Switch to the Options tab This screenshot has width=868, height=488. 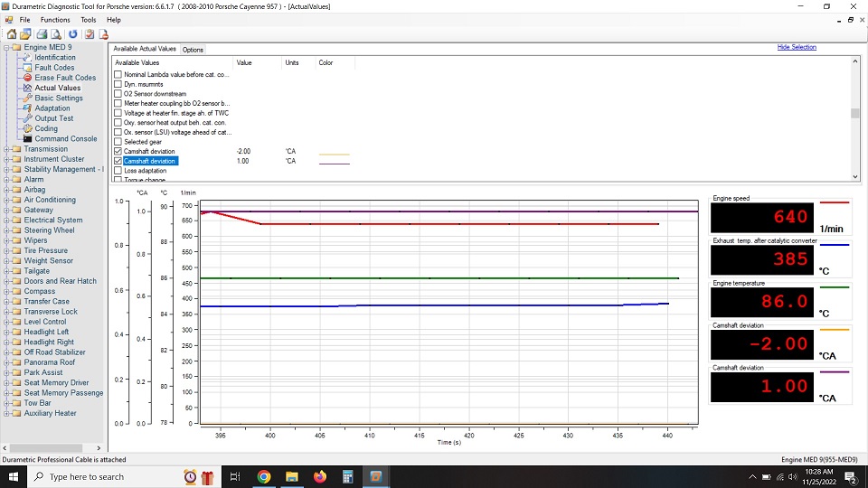click(x=193, y=50)
